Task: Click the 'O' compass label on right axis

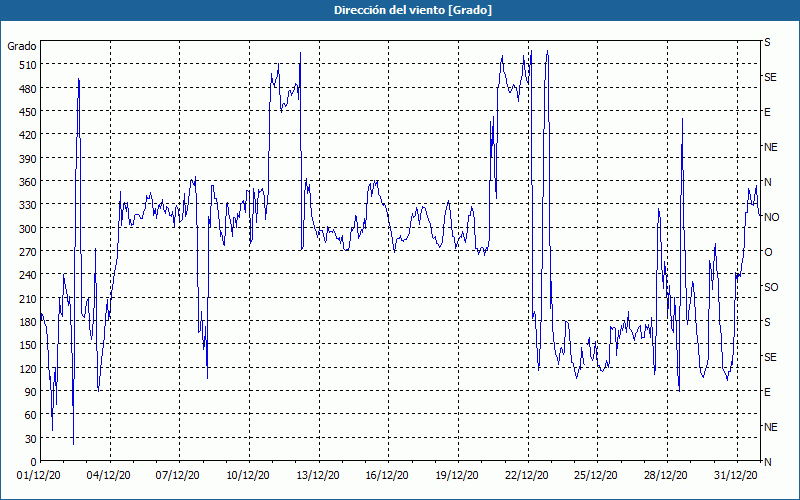Action: [x=768, y=253]
